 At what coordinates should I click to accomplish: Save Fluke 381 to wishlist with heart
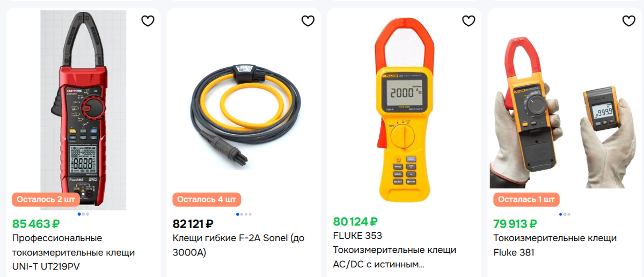[x=628, y=21]
